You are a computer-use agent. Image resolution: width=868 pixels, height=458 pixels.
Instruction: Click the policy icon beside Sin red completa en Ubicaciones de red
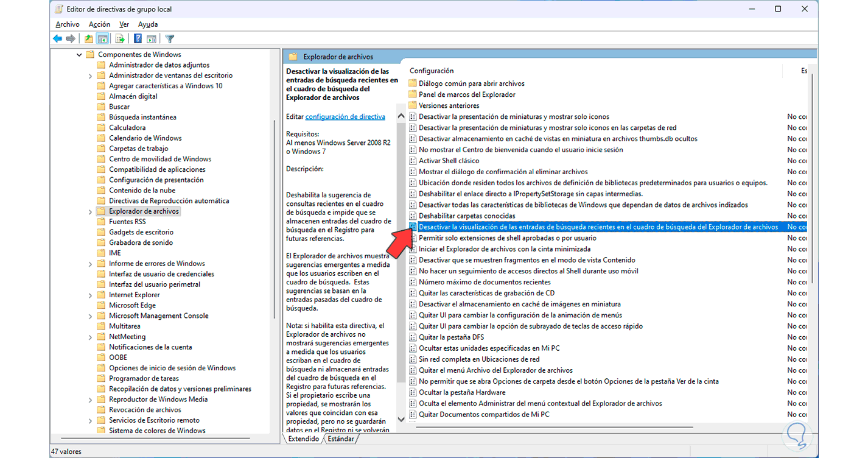coord(413,359)
